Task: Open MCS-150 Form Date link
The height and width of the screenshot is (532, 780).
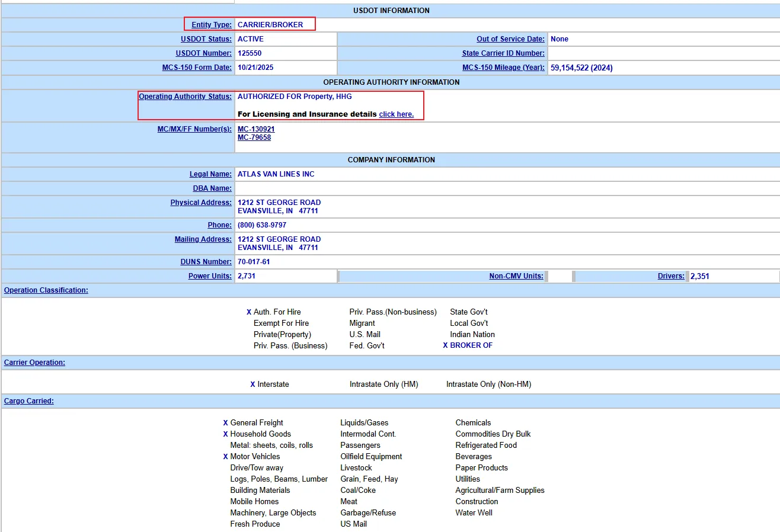Action: click(x=197, y=68)
